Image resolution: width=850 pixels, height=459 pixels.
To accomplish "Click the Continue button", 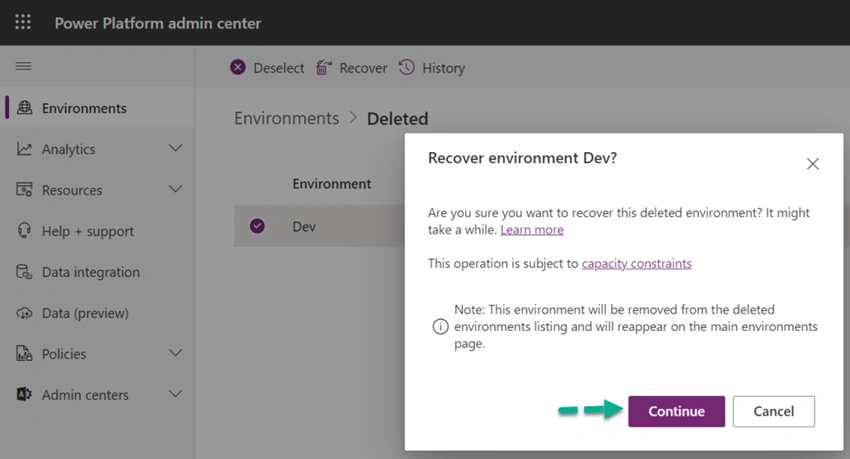I will pos(676,411).
